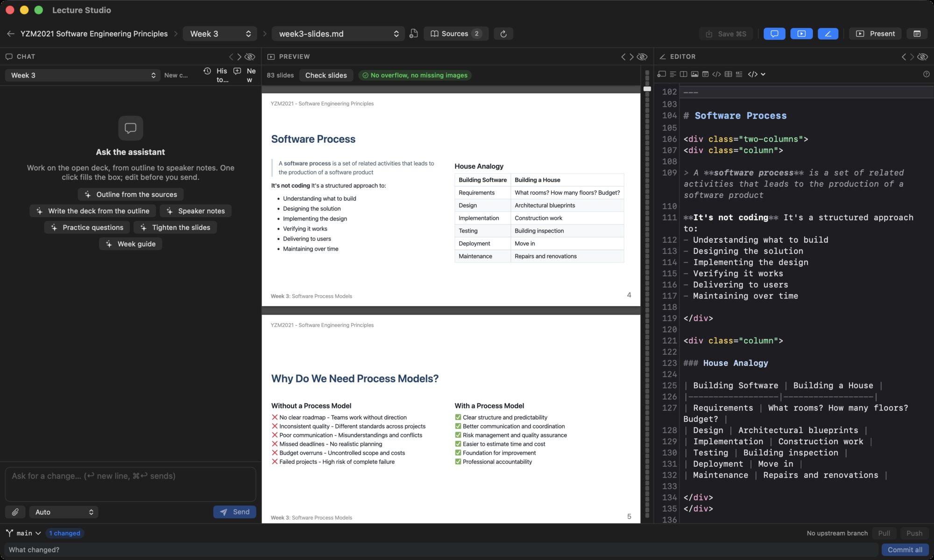Click the '### House Analogy' line in editor
This screenshot has width=934, height=560.
(726, 363)
